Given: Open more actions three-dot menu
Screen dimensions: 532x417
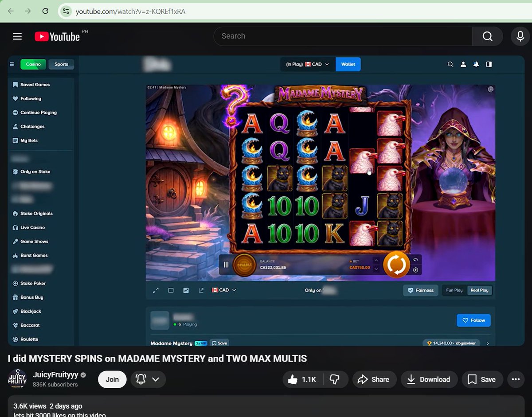Looking at the screenshot, I should point(515,379).
